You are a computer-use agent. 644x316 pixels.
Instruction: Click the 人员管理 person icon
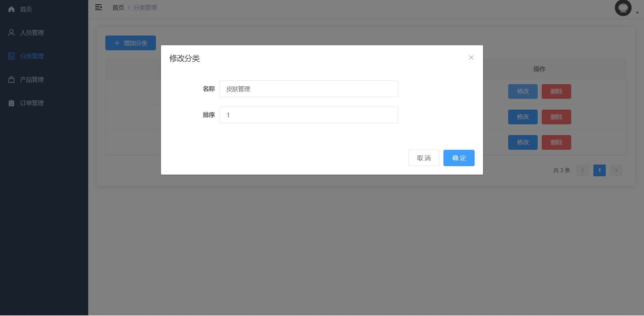[11, 33]
